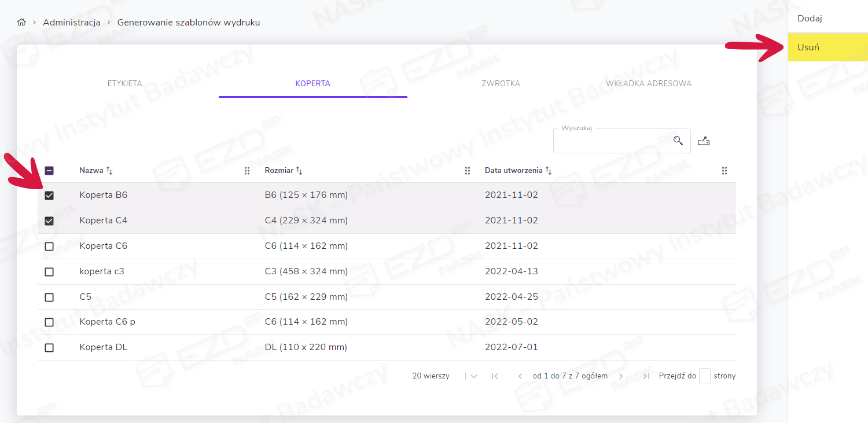This screenshot has height=423, width=868.
Task: Open the rows-per-page dropdown
Action: click(x=473, y=376)
